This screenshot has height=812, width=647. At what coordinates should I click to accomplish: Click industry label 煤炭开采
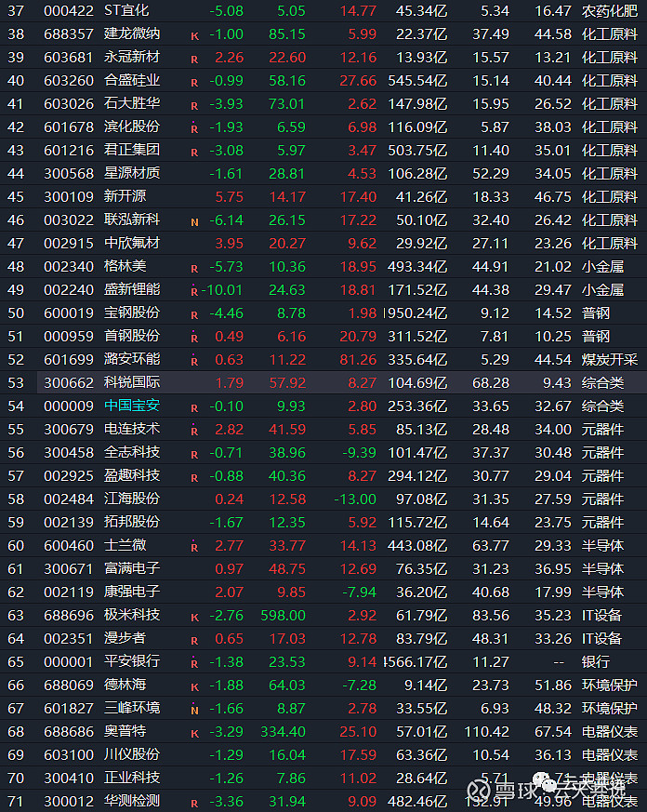[610, 359]
